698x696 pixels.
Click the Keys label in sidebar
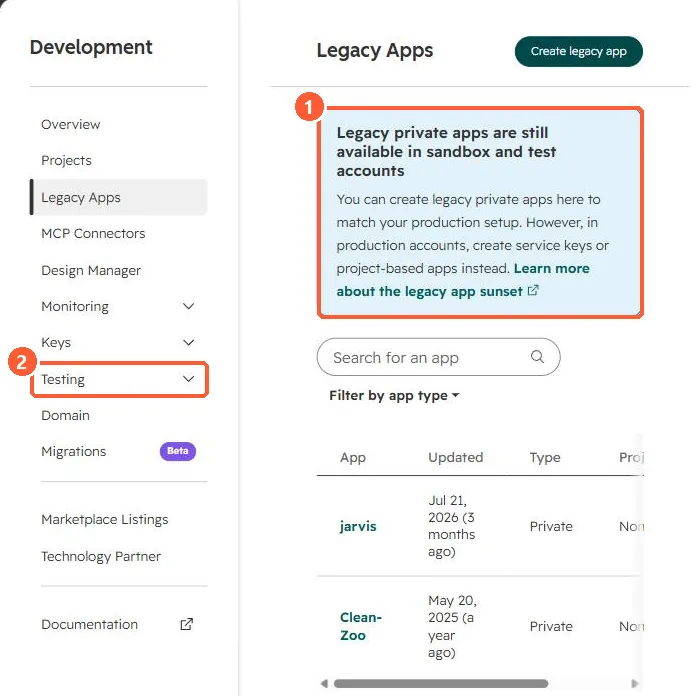pos(56,343)
